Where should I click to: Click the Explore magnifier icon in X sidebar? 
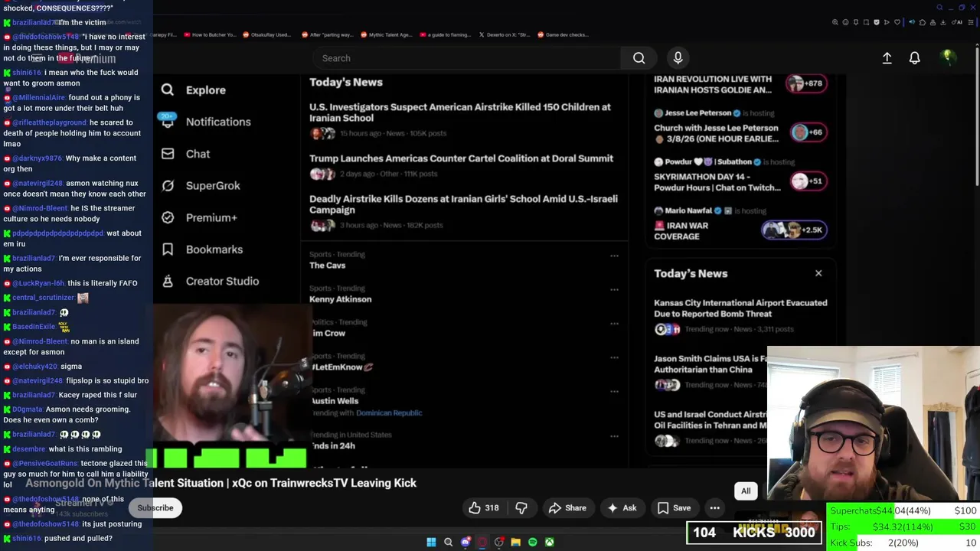[x=168, y=90]
